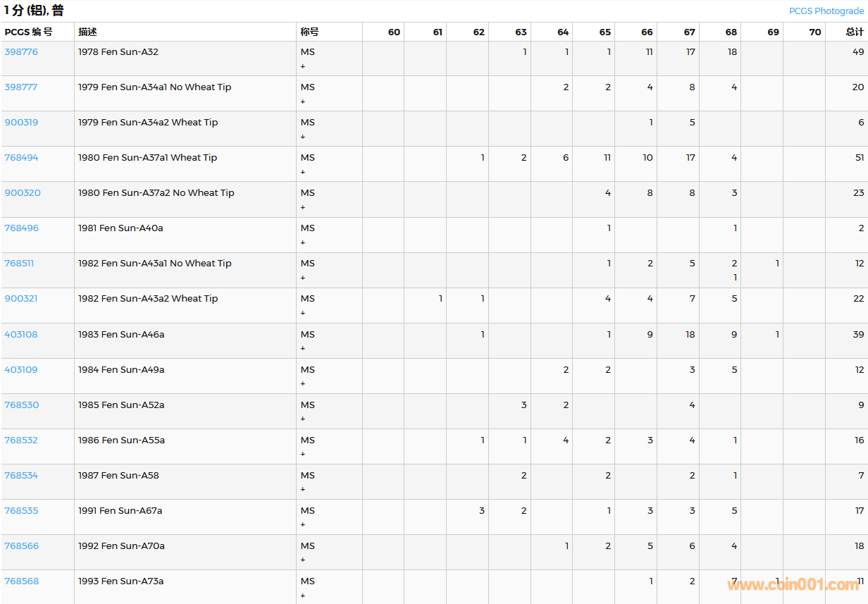Expand plus grades for 1991 Fen Sun-A67a

point(303,525)
